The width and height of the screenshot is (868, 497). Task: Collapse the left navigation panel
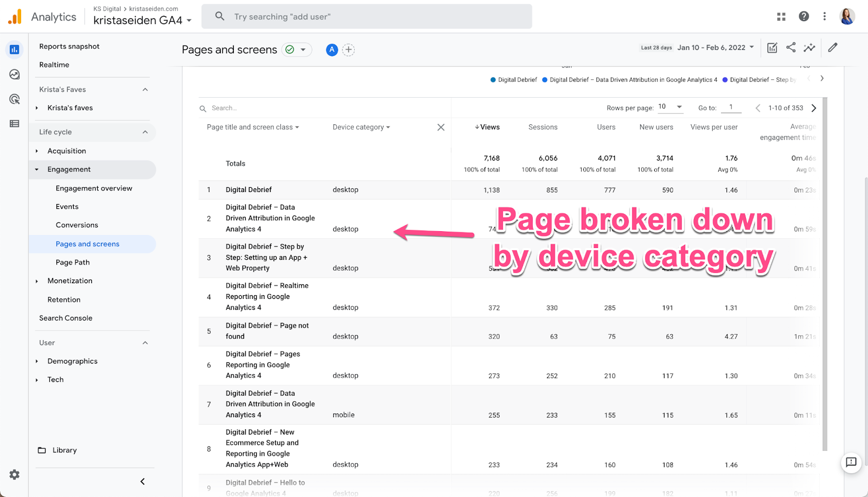pyautogui.click(x=143, y=481)
